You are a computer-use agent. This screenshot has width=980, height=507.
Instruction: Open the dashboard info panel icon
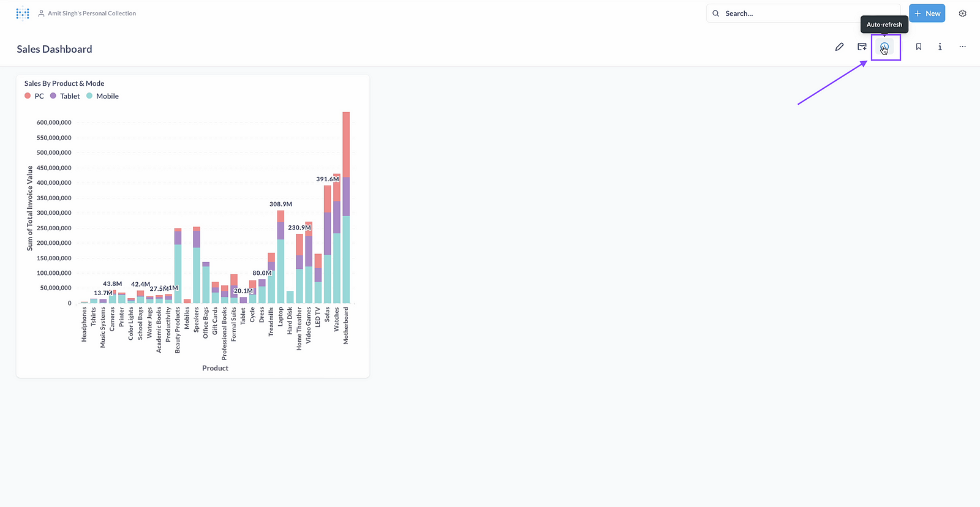pyautogui.click(x=940, y=47)
